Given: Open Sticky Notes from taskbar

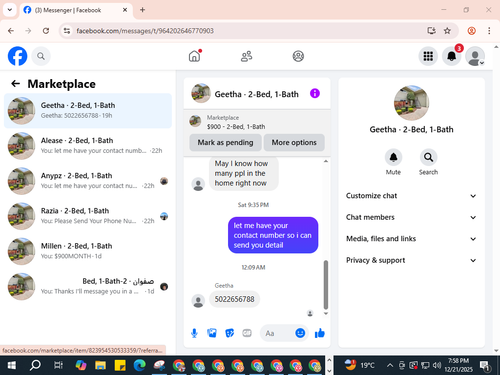Looking at the screenshot, I should click(120, 365).
